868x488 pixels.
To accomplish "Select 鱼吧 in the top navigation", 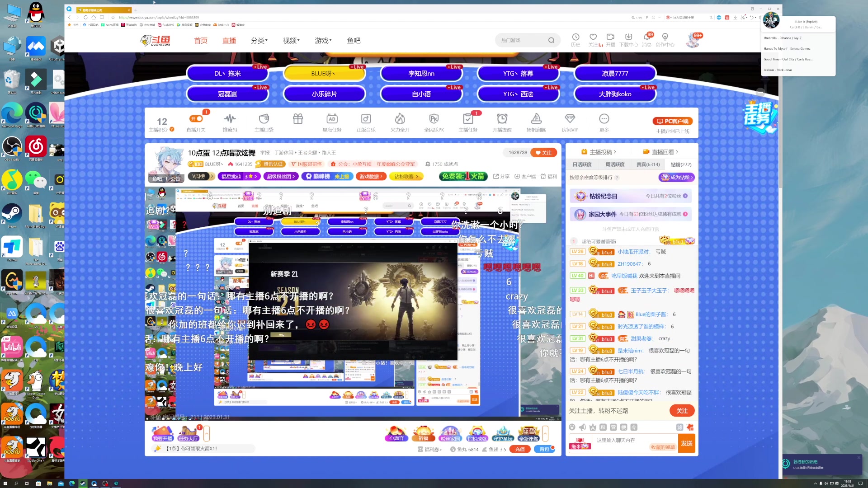I will (x=353, y=41).
